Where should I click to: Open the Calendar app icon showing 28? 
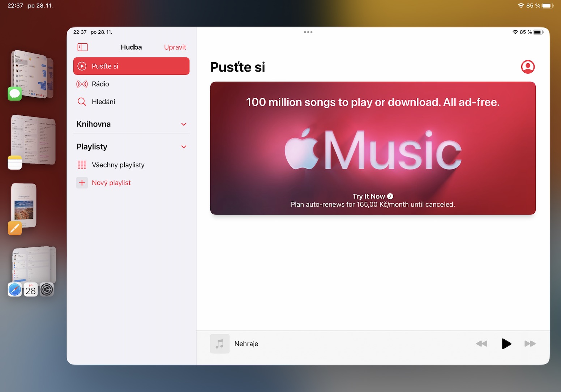[x=31, y=290]
